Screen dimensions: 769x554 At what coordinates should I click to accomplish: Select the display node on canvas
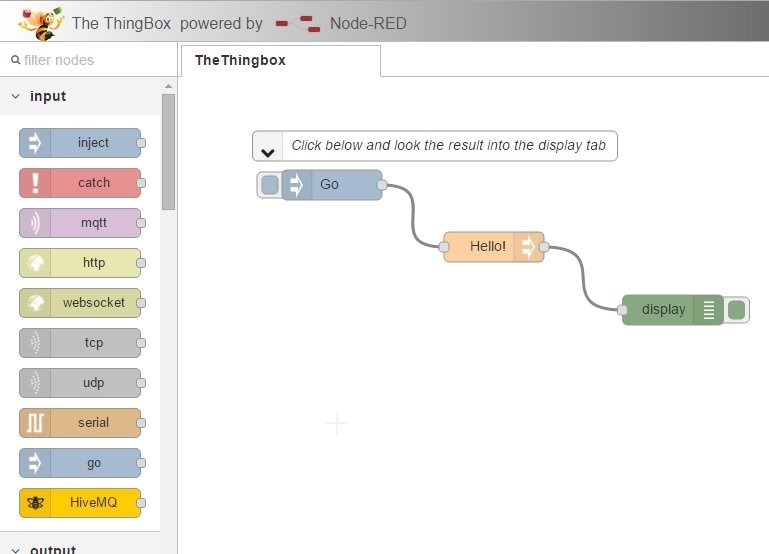click(664, 310)
